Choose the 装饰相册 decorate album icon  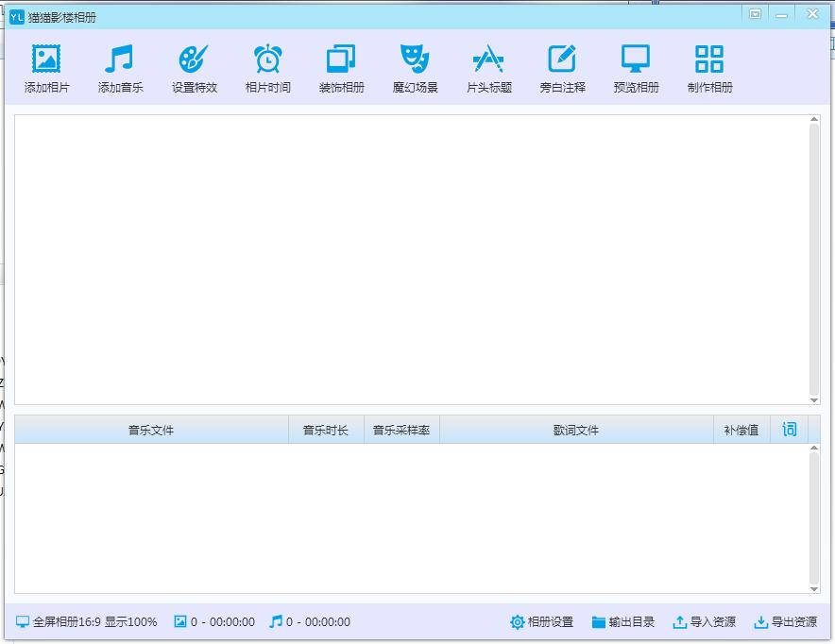point(341,60)
